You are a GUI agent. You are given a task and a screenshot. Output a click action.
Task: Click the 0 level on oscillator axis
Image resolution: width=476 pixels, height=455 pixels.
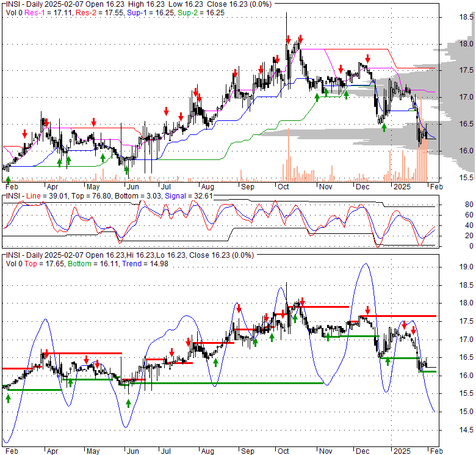point(471,246)
